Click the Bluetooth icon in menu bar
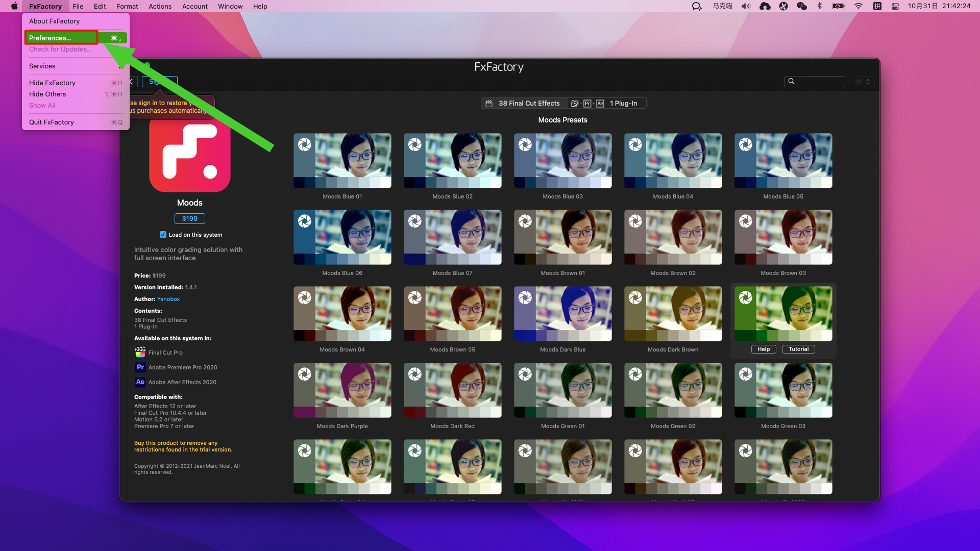Viewport: 980px width, 551px height. [820, 6]
